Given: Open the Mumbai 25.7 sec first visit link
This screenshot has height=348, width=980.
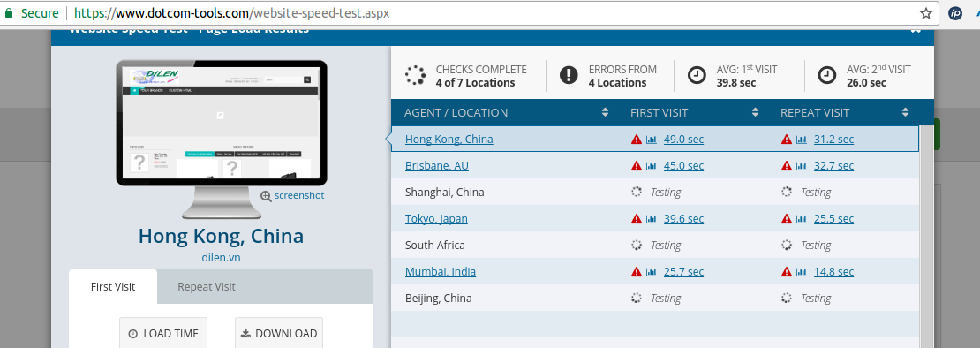Looking at the screenshot, I should [x=683, y=272].
